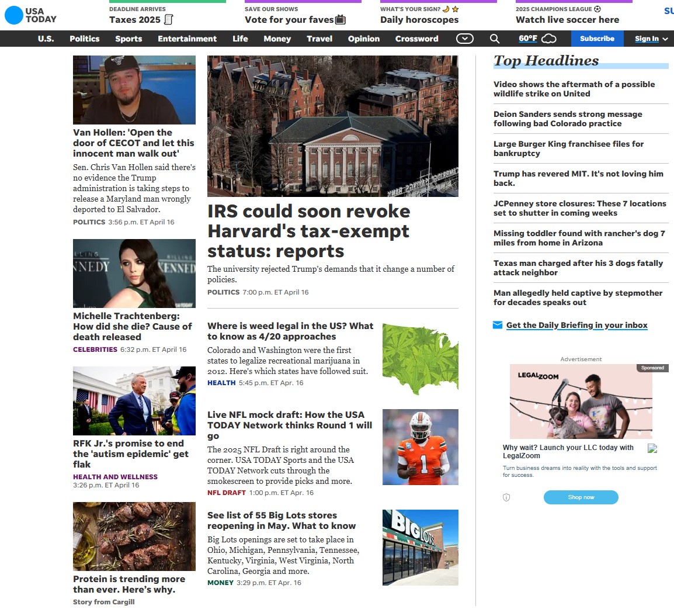Open United wildlife strike video headline

[x=574, y=89]
